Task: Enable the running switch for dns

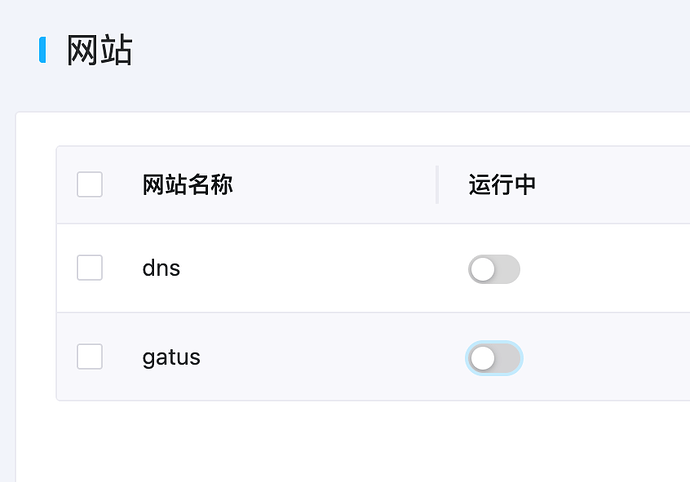Action: (x=494, y=269)
